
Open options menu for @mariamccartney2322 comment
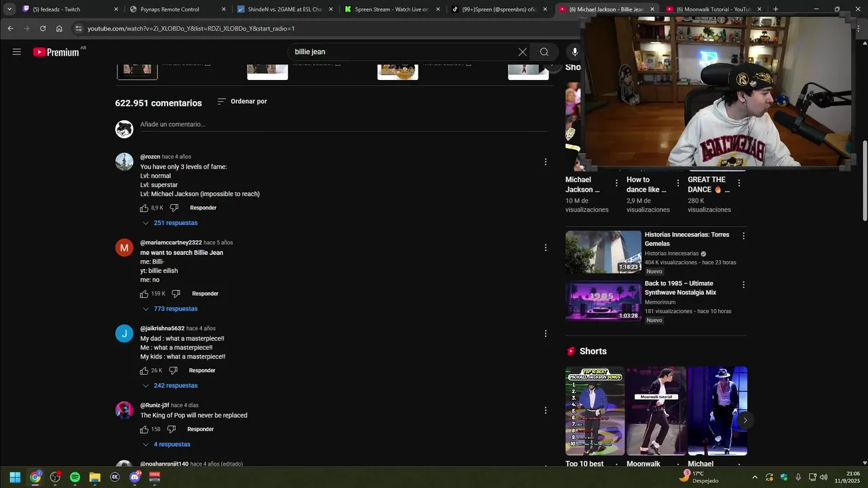pyautogui.click(x=545, y=248)
